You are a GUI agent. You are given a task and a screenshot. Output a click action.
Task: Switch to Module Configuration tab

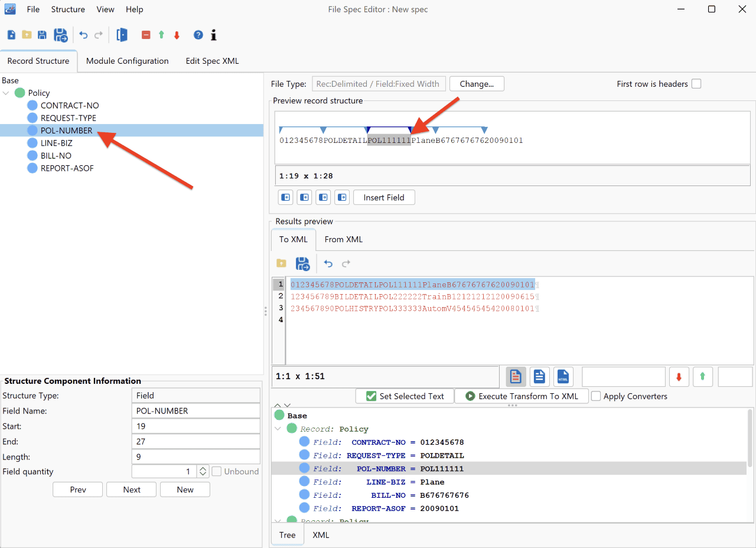[128, 61]
